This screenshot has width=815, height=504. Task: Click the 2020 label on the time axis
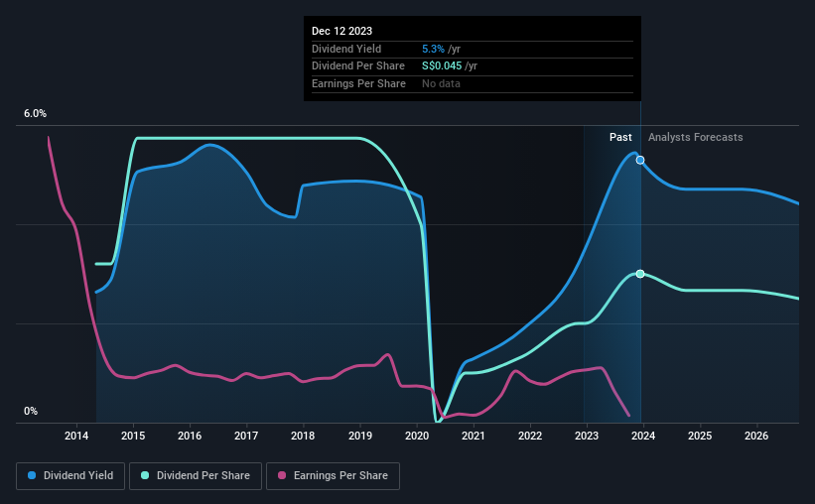click(x=417, y=436)
